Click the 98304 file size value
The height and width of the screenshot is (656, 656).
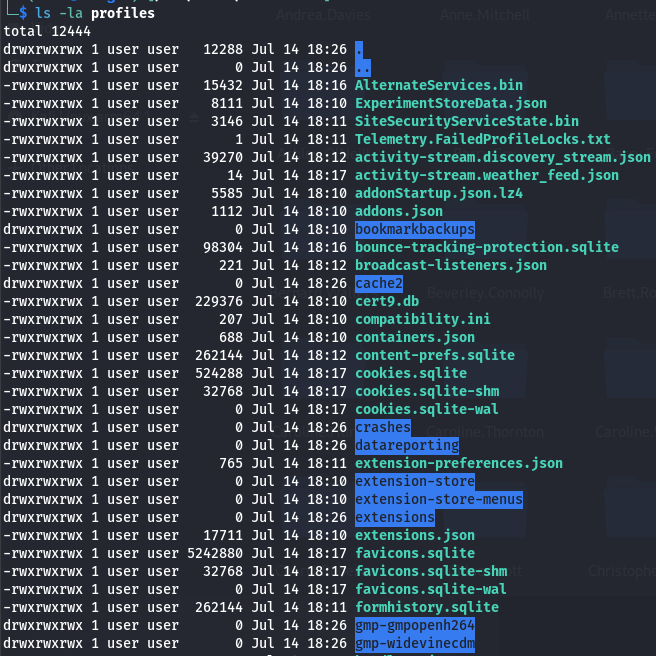pyautogui.click(x=223, y=247)
